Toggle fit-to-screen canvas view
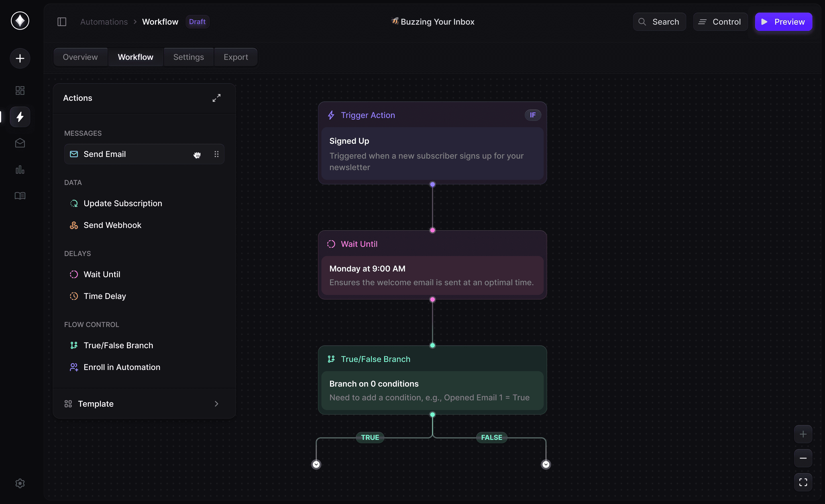Image resolution: width=825 pixels, height=504 pixels. pos(803,482)
